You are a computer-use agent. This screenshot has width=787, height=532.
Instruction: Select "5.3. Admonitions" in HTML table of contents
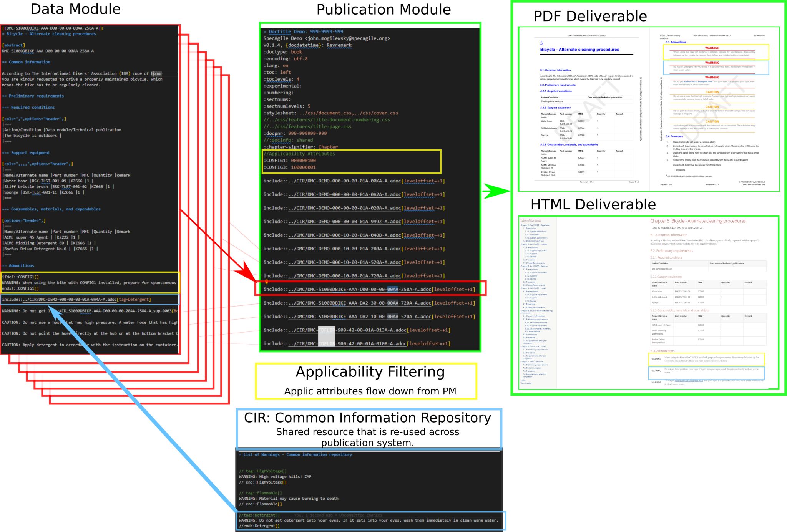click(530, 334)
